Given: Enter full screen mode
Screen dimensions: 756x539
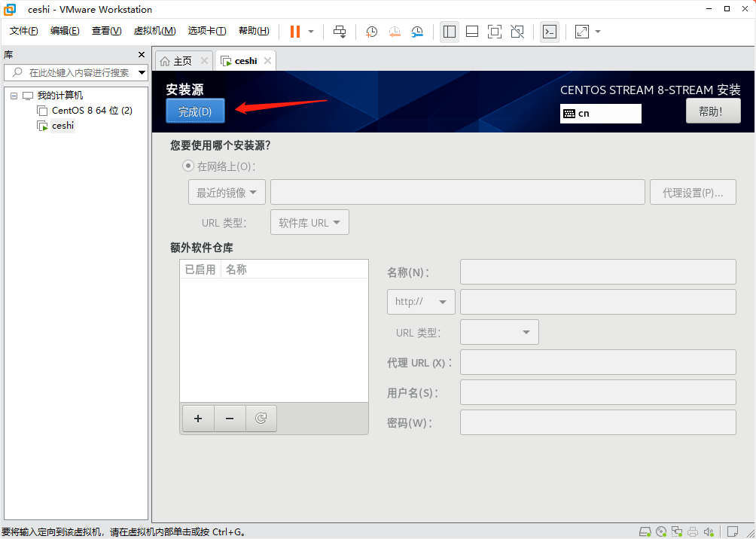Looking at the screenshot, I should pos(495,32).
